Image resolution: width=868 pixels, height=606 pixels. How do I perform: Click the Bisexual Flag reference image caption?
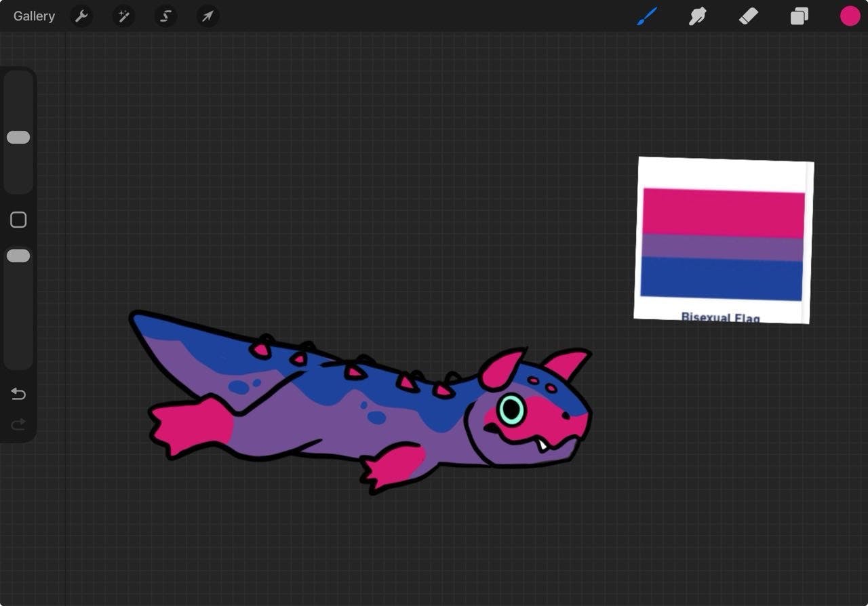point(720,317)
